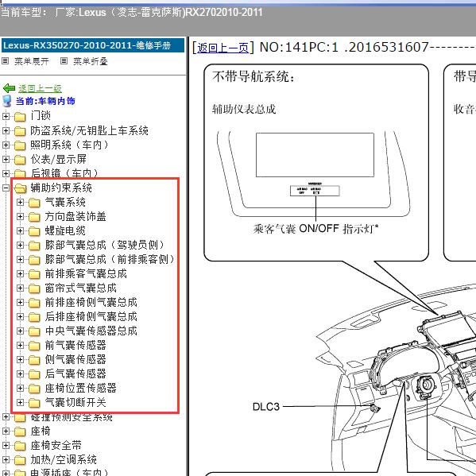Click the folder icon for 座椅安全带

click(20, 446)
